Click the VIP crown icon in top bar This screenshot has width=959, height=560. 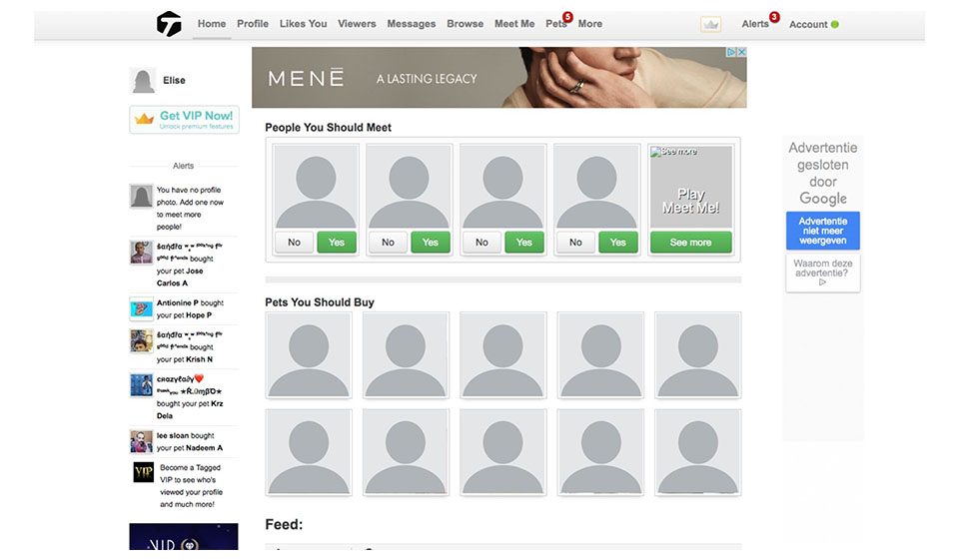point(710,24)
